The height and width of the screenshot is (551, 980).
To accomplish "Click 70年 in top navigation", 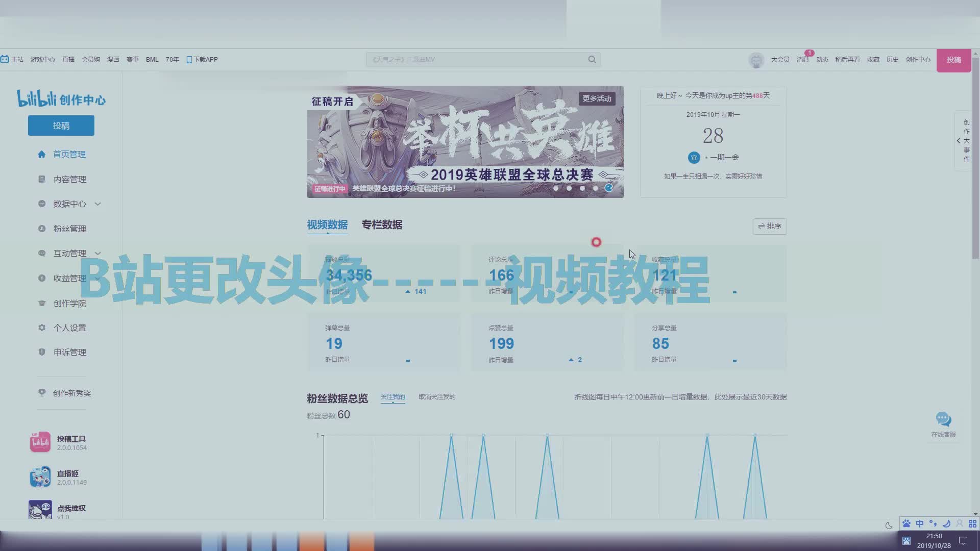I will 173,60.
